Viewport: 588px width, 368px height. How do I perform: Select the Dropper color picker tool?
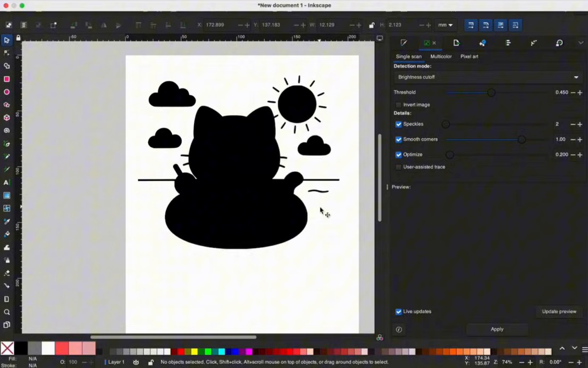[6, 221]
